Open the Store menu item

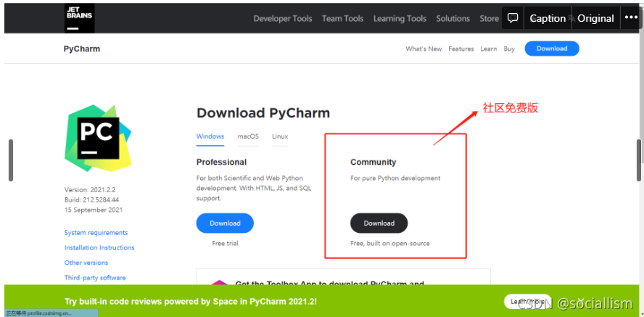(489, 18)
